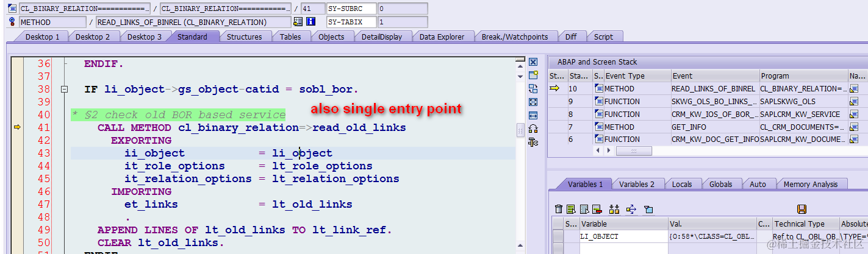Open the Structures tab
Screen dimensions: 868x254
244,37
